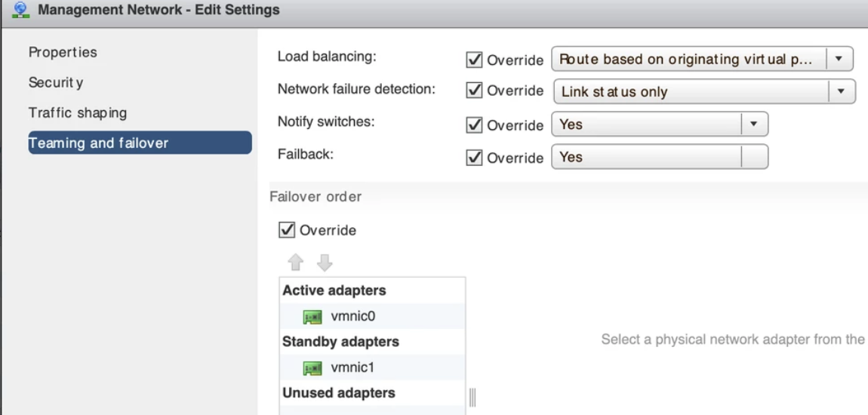Disable the Failback Override checkbox

[x=475, y=158]
